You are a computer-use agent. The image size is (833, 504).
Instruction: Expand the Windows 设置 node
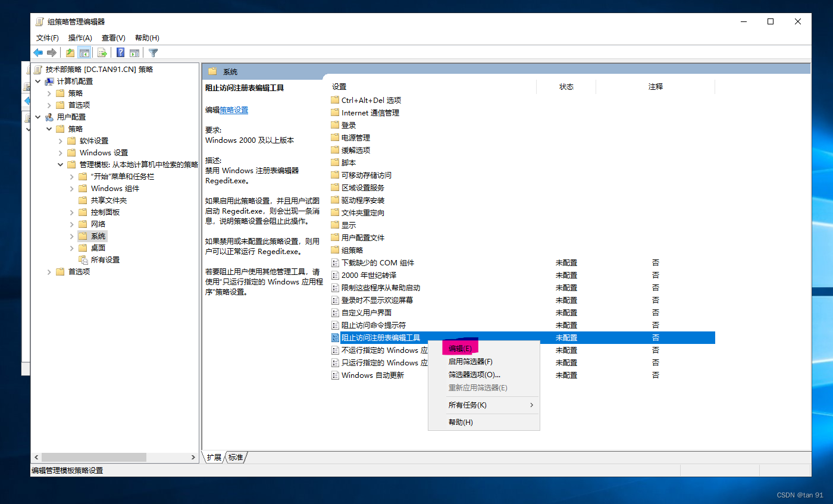click(x=61, y=152)
